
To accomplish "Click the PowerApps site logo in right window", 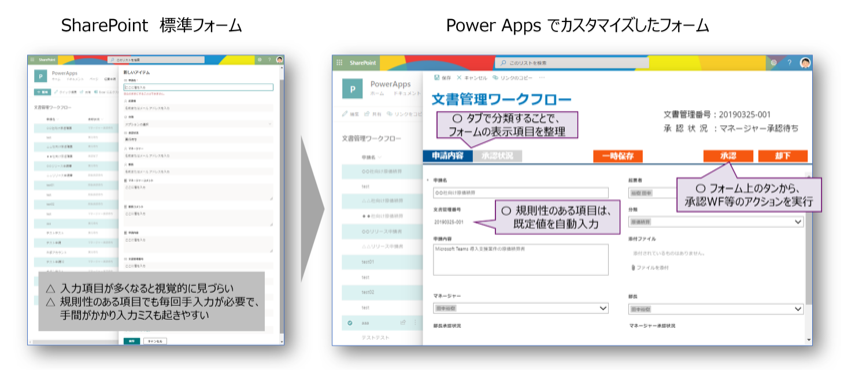I will [353, 89].
